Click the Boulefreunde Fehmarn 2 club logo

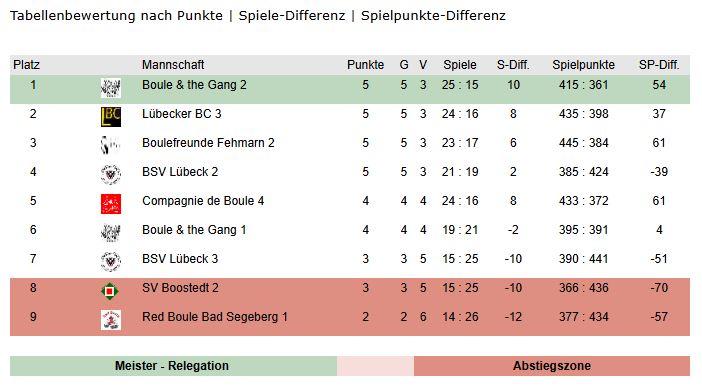(111, 146)
